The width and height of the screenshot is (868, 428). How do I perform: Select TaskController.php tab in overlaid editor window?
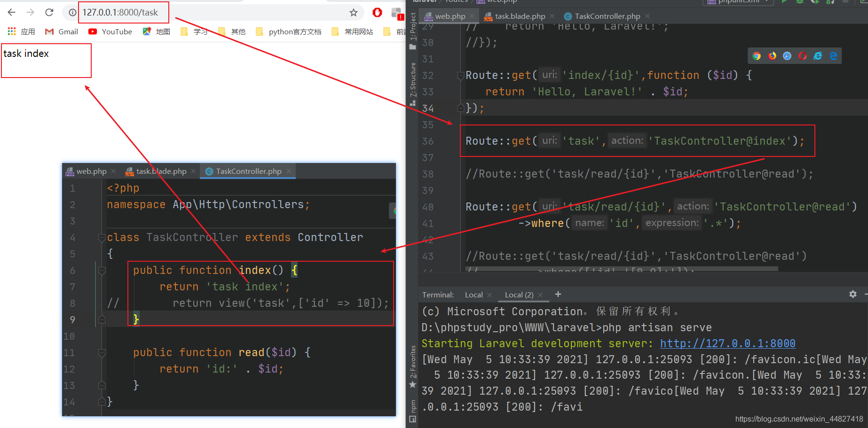click(248, 171)
